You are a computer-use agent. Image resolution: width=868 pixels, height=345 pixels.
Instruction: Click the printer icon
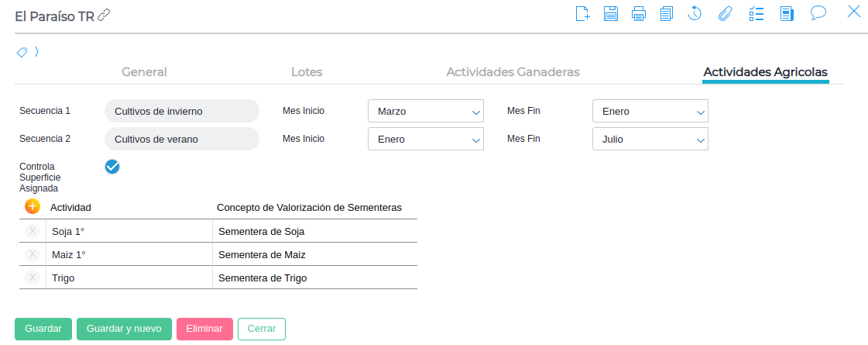point(639,13)
